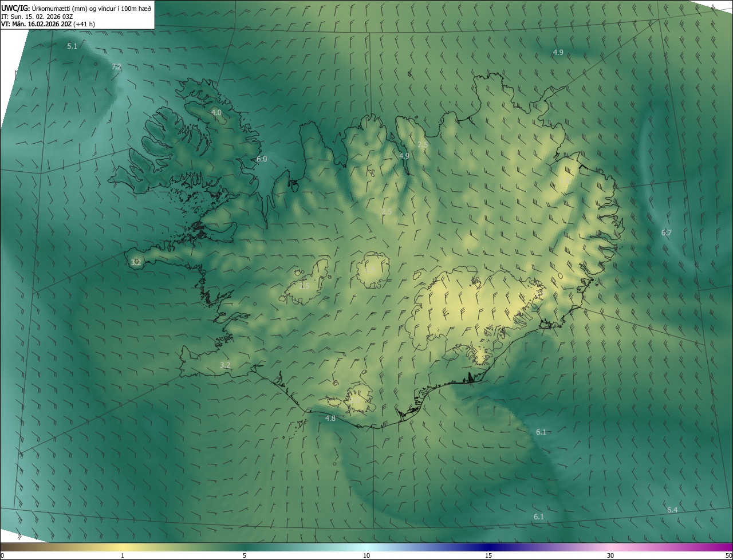Select the 6.1 label nearest the colorbar
Image resolution: width=733 pixels, height=560 pixels.
pyautogui.click(x=539, y=516)
